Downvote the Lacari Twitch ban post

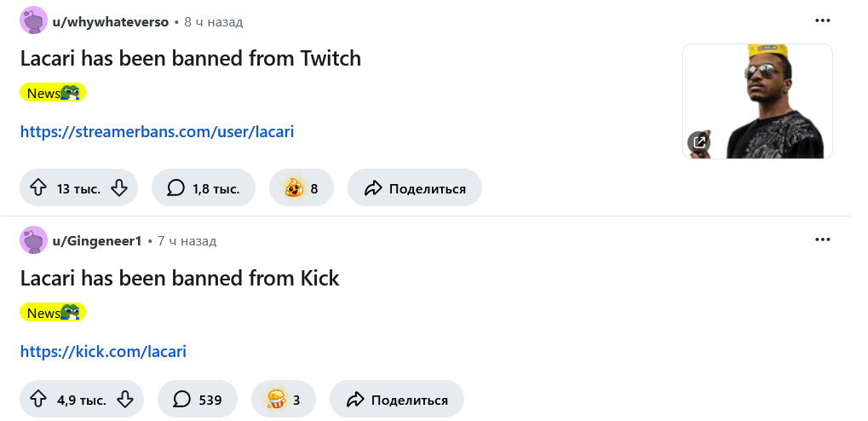point(119,188)
